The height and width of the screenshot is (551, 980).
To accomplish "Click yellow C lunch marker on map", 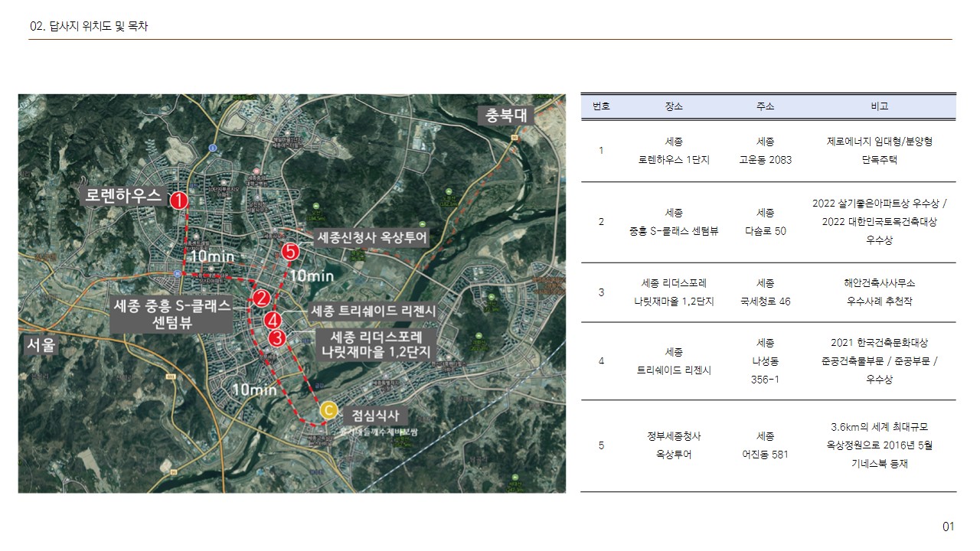I will point(328,411).
